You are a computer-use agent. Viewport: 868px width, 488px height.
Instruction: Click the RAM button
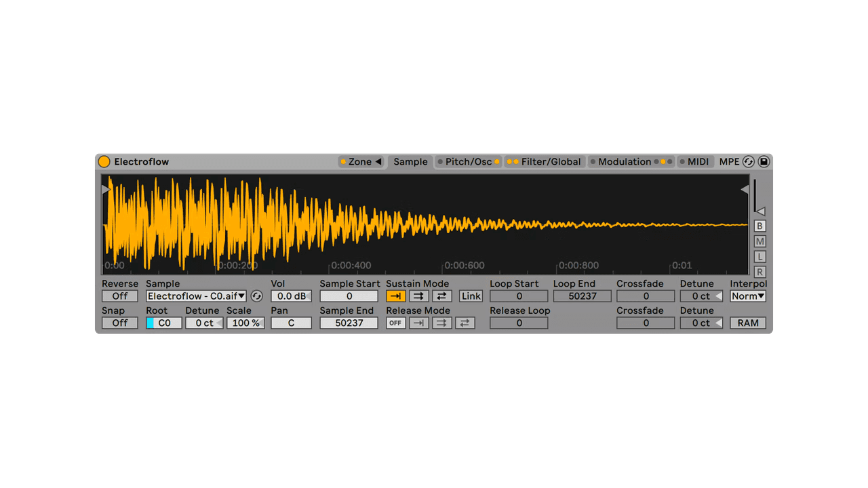click(747, 323)
